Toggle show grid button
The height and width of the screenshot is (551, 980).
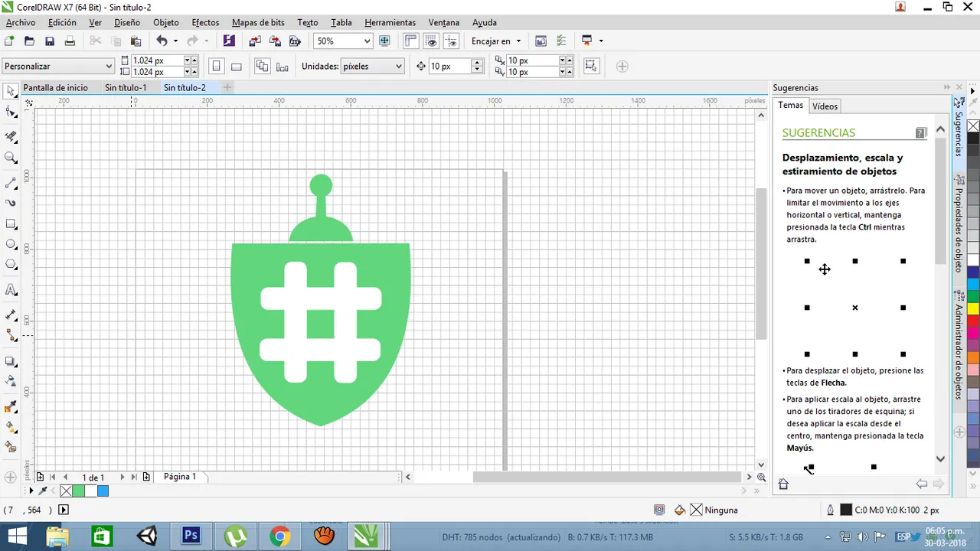coord(432,41)
